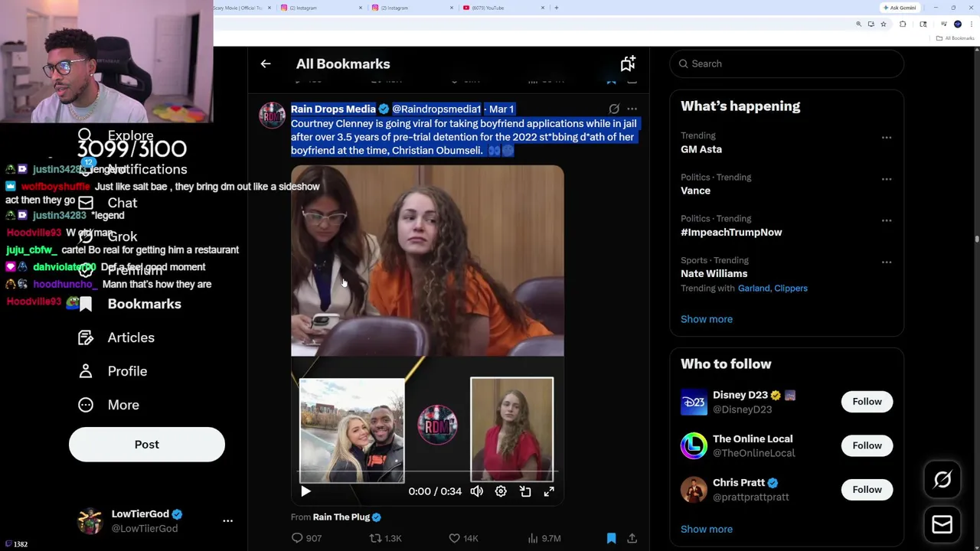This screenshot has height=551, width=980.
Task: Toggle picture-in-picture on the video
Action: coord(525,491)
